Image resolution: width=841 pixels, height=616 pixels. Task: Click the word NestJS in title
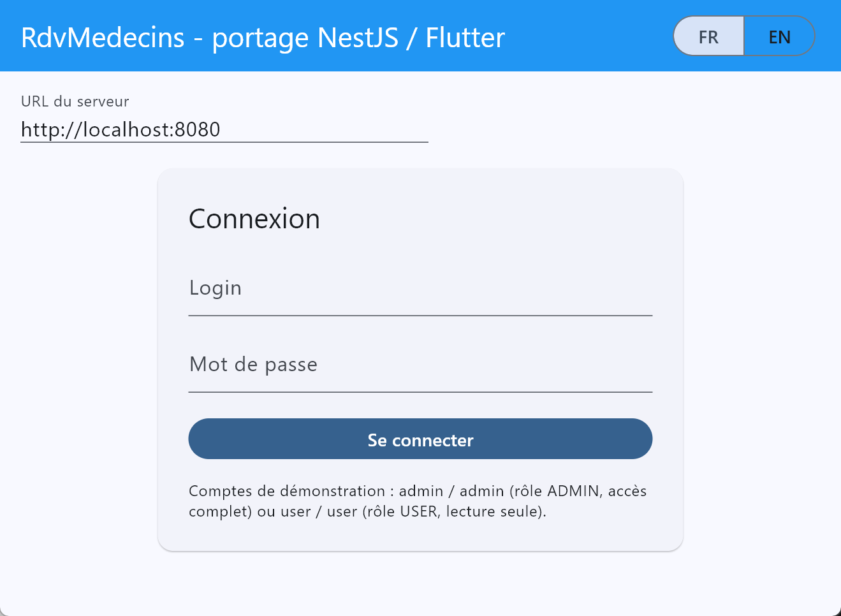358,38
